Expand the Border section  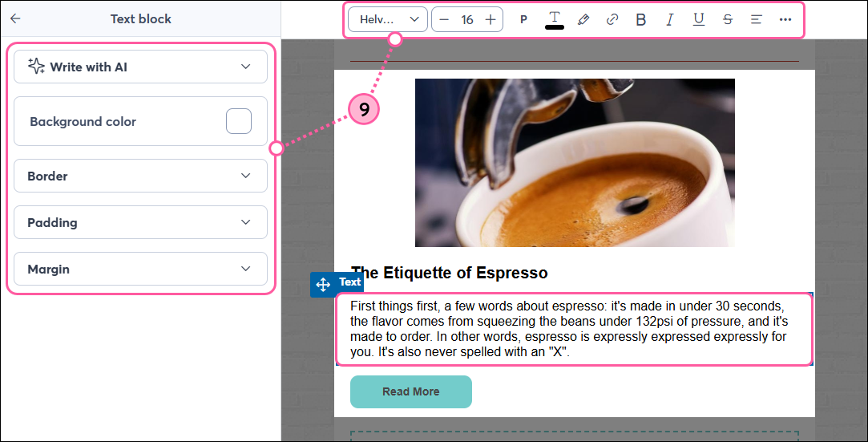pos(140,176)
